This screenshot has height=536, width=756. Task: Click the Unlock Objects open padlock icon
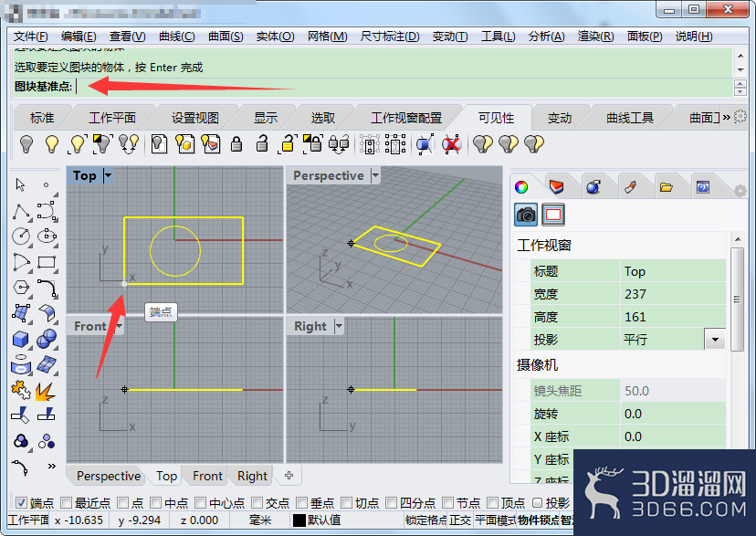262,144
